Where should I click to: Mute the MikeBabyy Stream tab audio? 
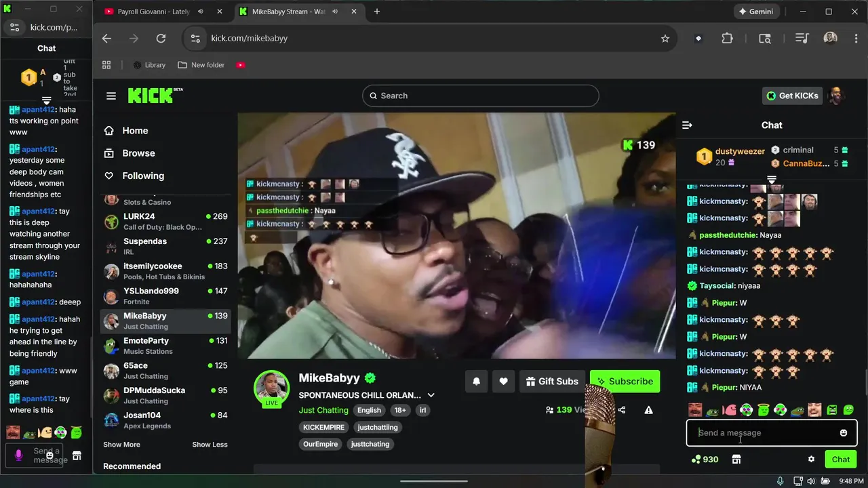335,12
